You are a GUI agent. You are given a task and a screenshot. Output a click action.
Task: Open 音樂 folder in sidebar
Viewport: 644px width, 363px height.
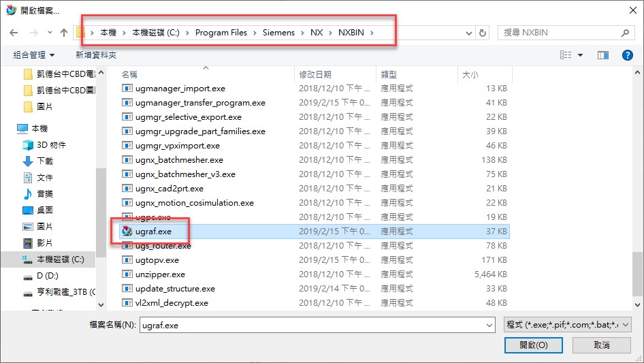click(45, 193)
